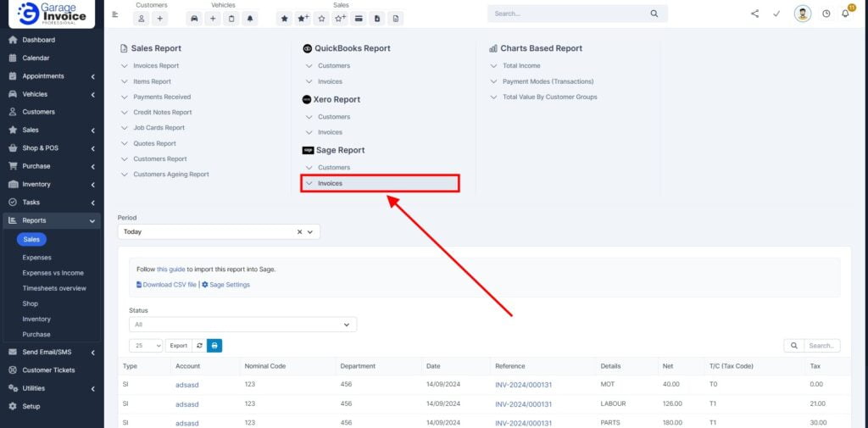This screenshot has height=428, width=868.
Task: Open Customer Tickets in the sidebar
Action: pyautogui.click(x=48, y=370)
